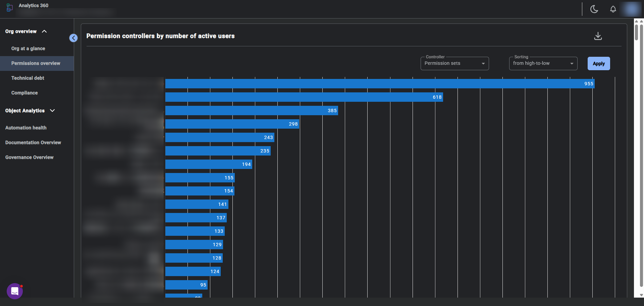This screenshot has height=306, width=644.
Task: Click the user profile avatar
Action: coord(631,9)
